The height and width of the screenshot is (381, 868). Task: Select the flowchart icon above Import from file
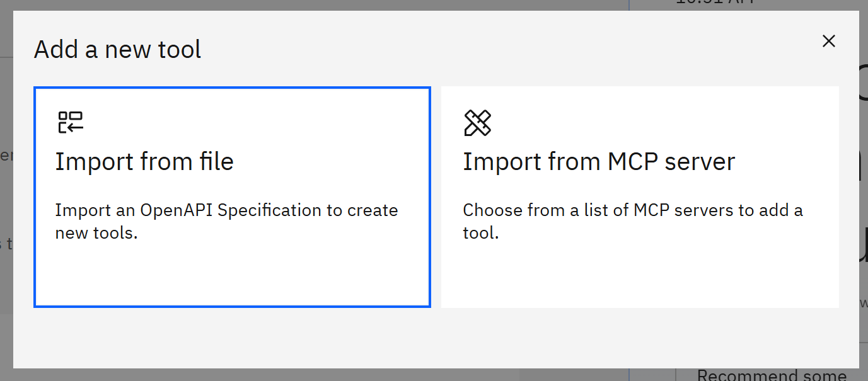click(x=71, y=122)
